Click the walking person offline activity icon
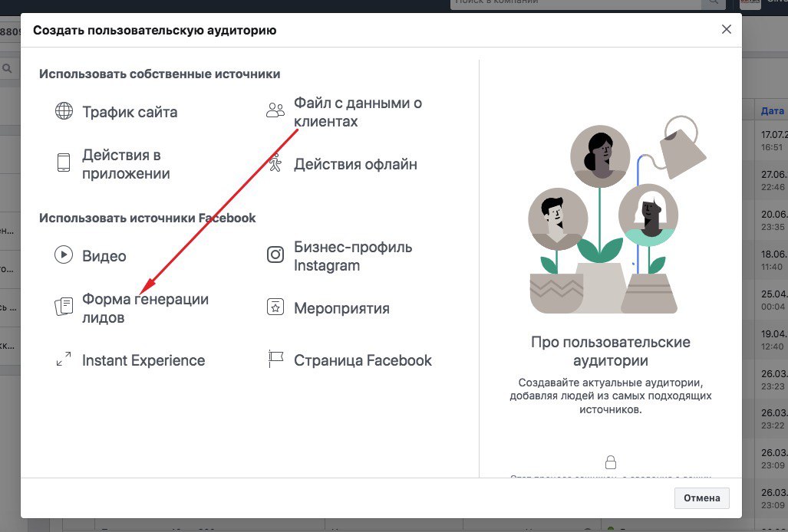 click(275, 163)
